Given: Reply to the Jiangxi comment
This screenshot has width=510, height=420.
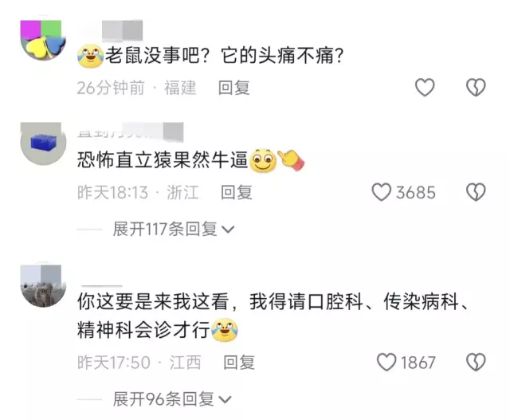Looking at the screenshot, I should (x=239, y=363).
